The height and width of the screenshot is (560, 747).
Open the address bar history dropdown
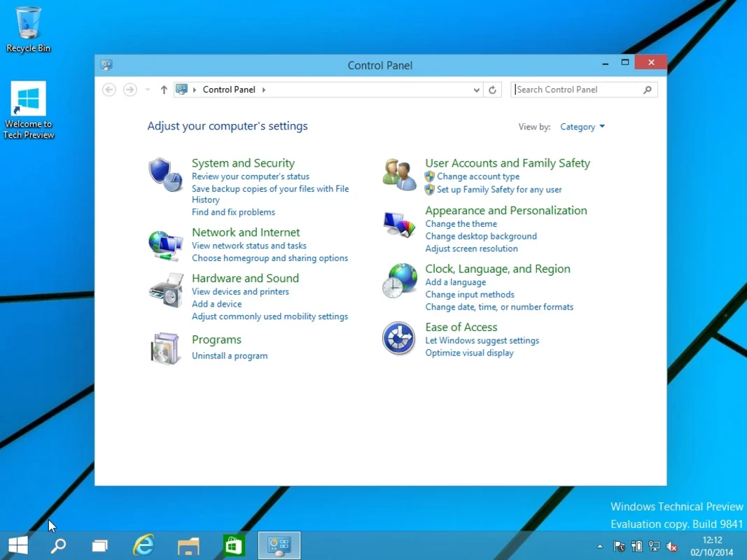coord(477,90)
